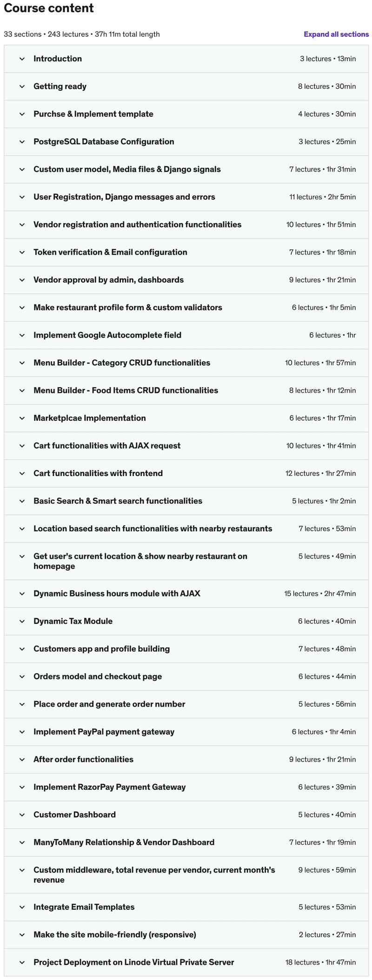Viewport: 372px width, 980px height.
Task: Click Expand all sections link
Action: pos(336,34)
